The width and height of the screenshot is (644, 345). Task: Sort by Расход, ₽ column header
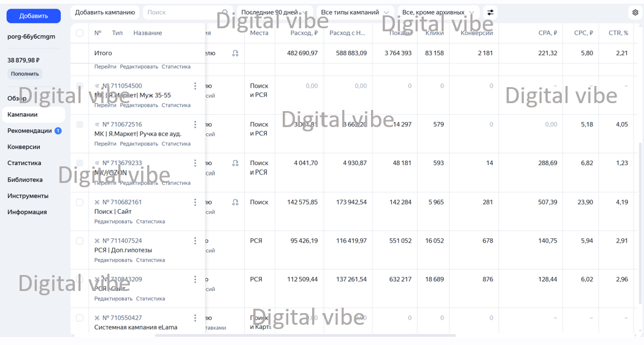tap(304, 33)
